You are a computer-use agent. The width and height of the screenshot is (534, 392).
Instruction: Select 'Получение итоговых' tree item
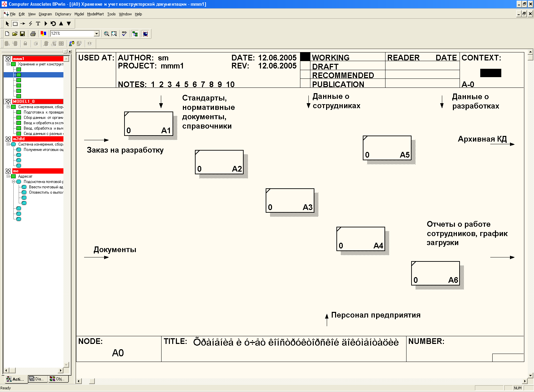click(x=43, y=150)
